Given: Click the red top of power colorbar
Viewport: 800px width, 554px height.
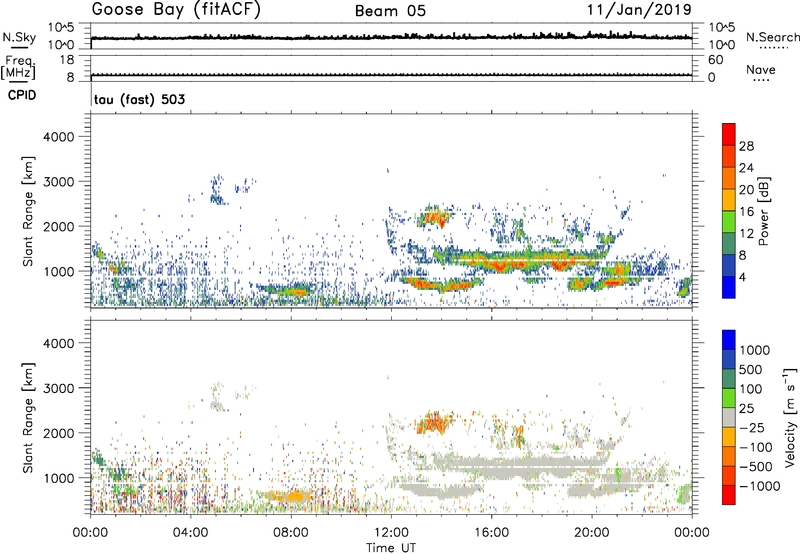Looking at the screenshot, I should (x=729, y=134).
